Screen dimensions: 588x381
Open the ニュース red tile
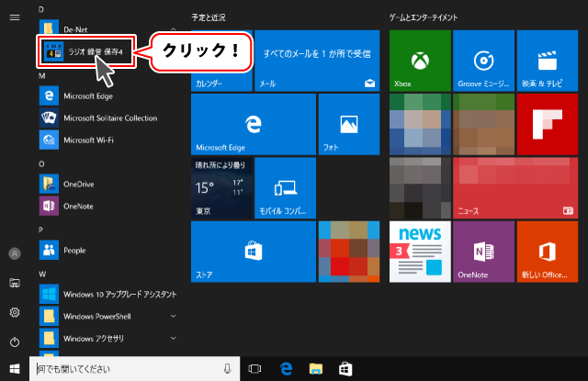(515, 188)
